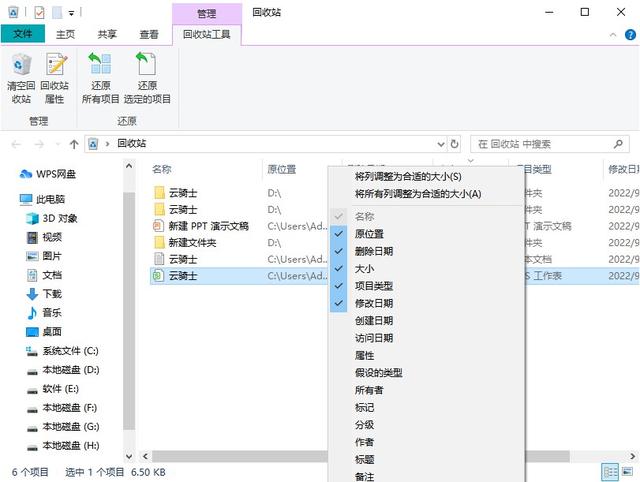The height and width of the screenshot is (482, 640).
Task: Open 图片 folder in sidebar
Action: click(x=44, y=256)
